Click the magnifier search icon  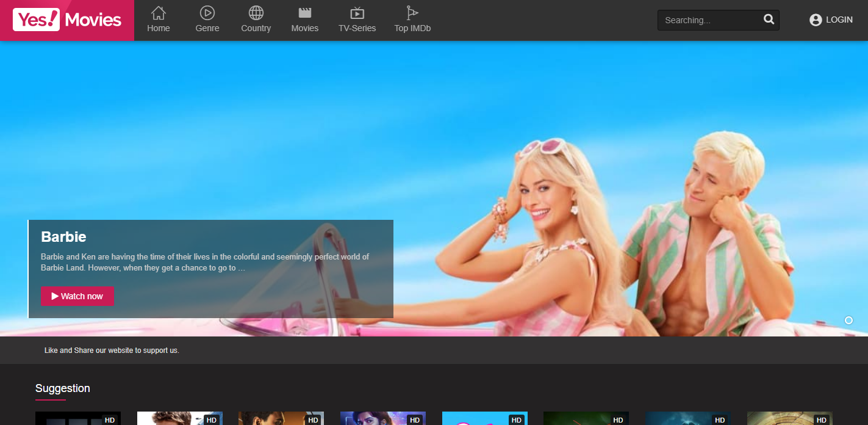[x=769, y=20]
